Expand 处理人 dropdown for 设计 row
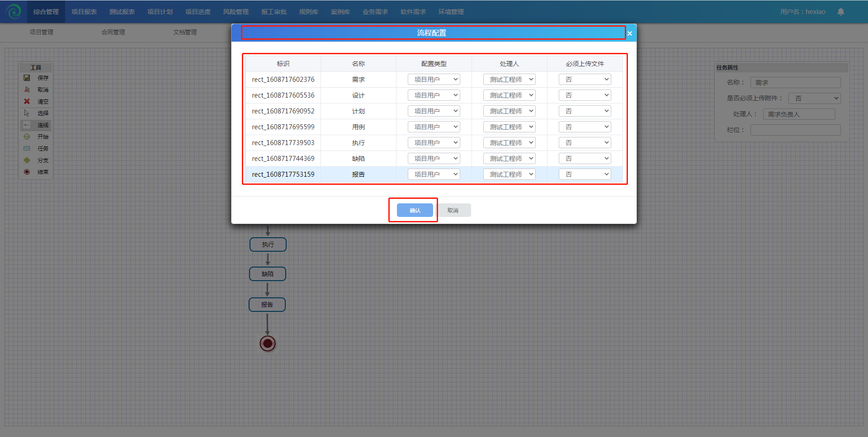 coord(509,95)
